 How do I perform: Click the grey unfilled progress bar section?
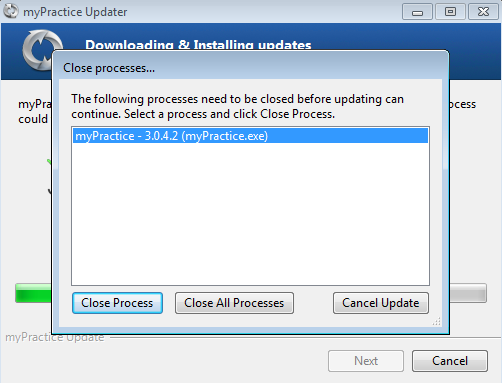click(468, 293)
